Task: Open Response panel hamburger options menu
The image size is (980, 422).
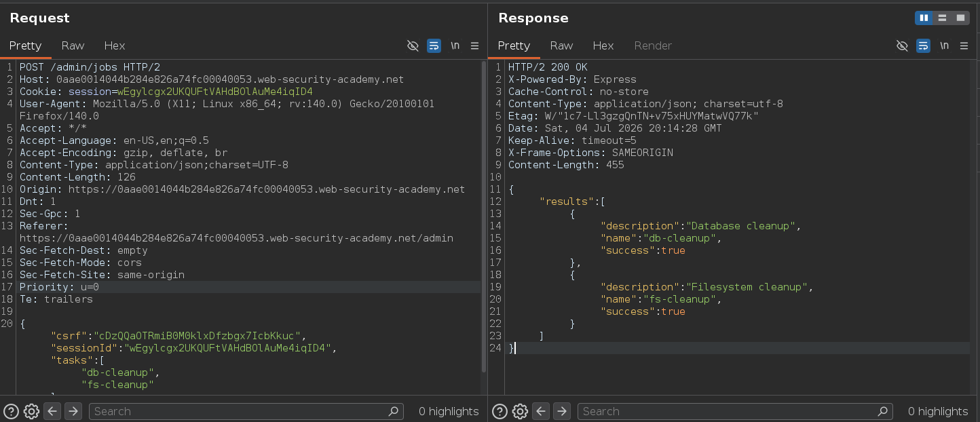Action: click(x=964, y=45)
